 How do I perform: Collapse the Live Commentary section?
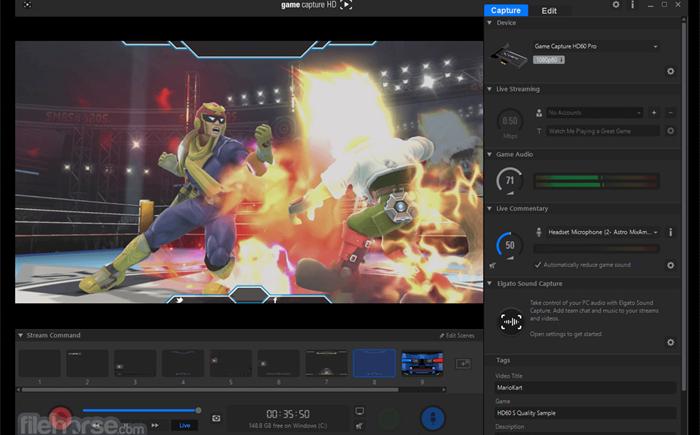489,208
